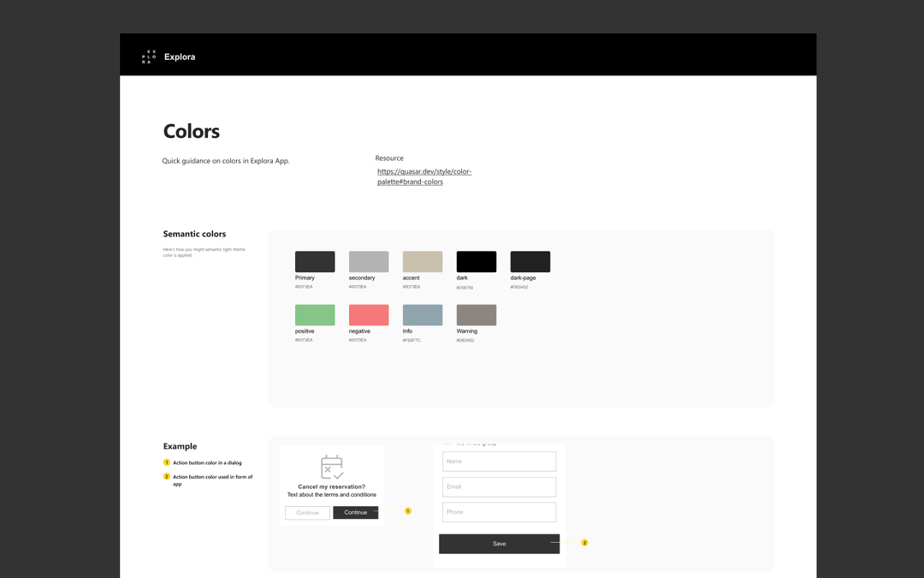924x578 pixels.
Task: Click the dark Continue button
Action: (356, 512)
